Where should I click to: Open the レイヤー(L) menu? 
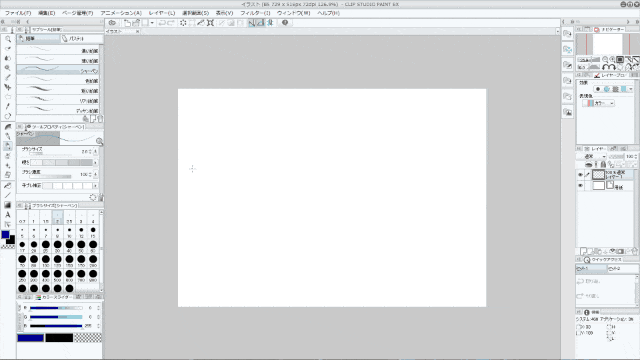(x=162, y=13)
